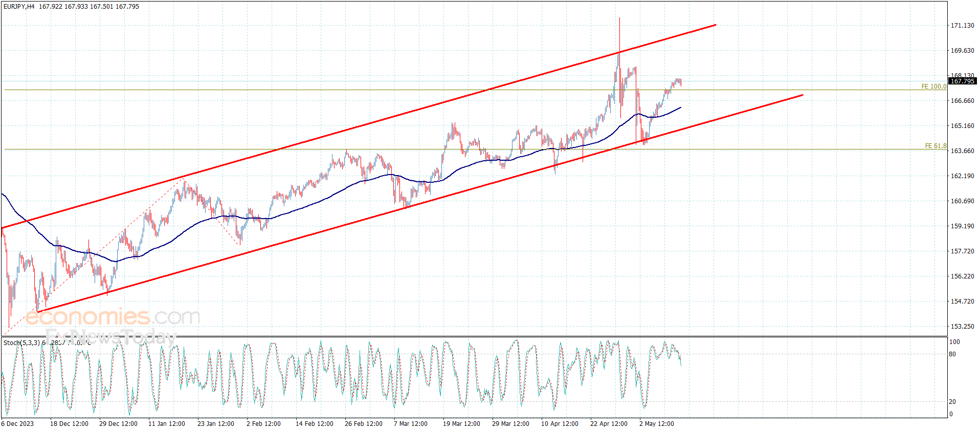This screenshot has width=980, height=430.
Task: Click the 159.190 price axis value
Action: pos(962,226)
